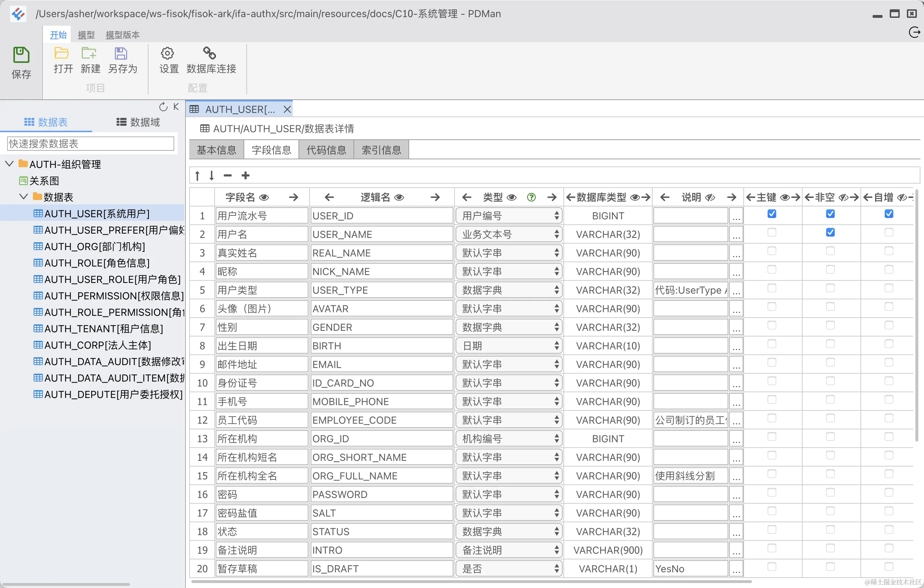Open the 数据库连接 database connection icon

(x=210, y=53)
